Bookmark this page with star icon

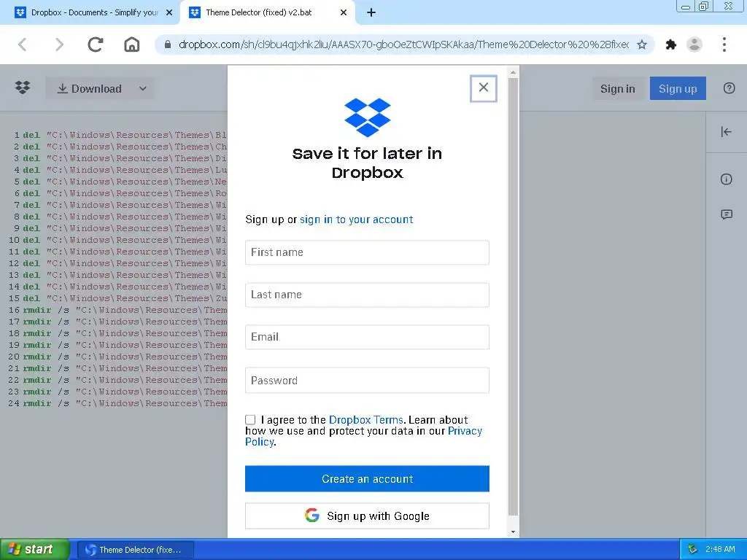pos(642,44)
